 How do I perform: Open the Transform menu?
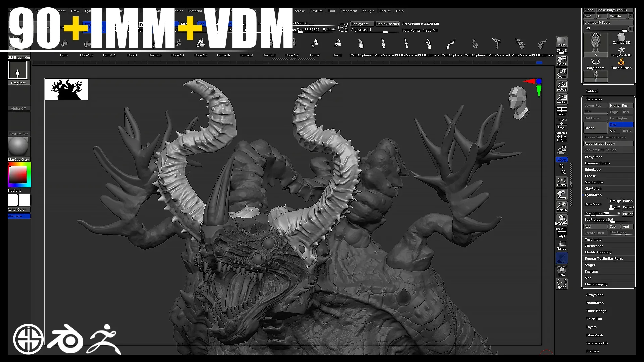348,11
